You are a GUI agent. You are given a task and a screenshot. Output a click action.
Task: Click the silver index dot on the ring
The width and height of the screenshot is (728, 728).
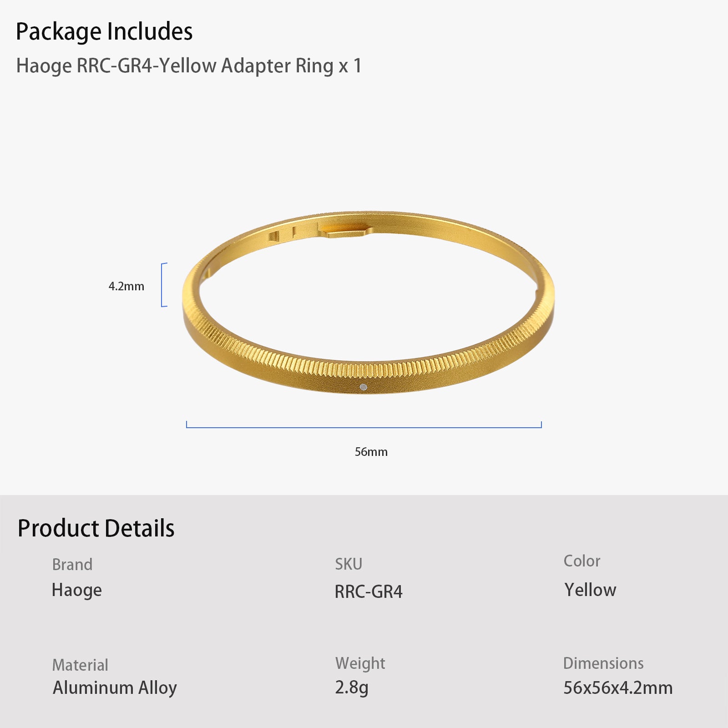(x=363, y=387)
